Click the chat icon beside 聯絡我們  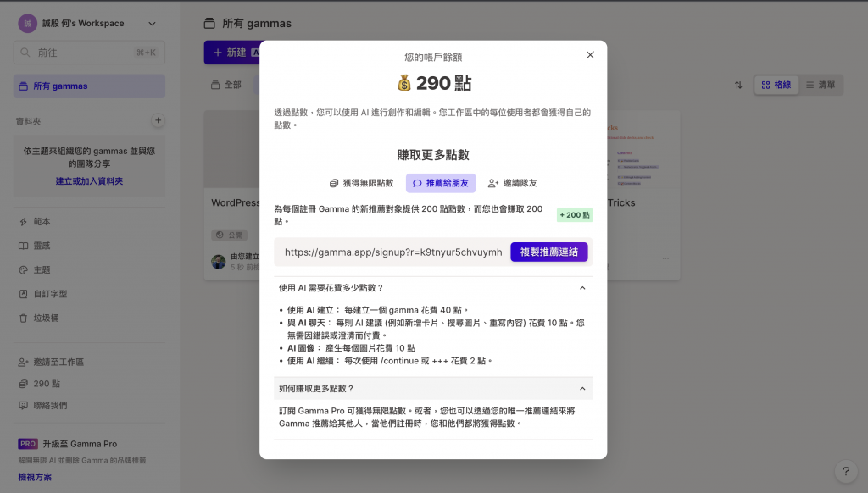[x=23, y=405]
